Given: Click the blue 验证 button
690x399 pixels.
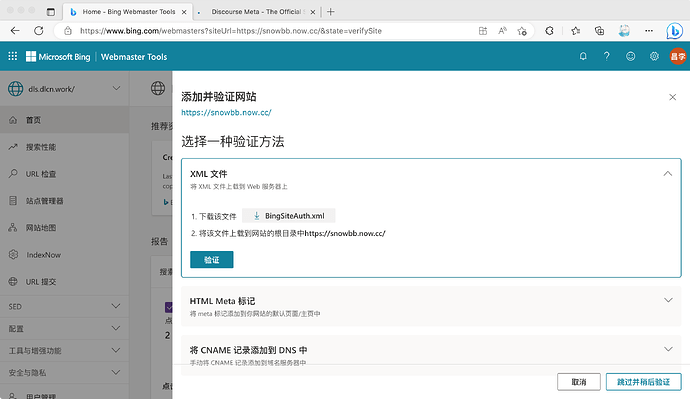Looking at the screenshot, I should 212,260.
